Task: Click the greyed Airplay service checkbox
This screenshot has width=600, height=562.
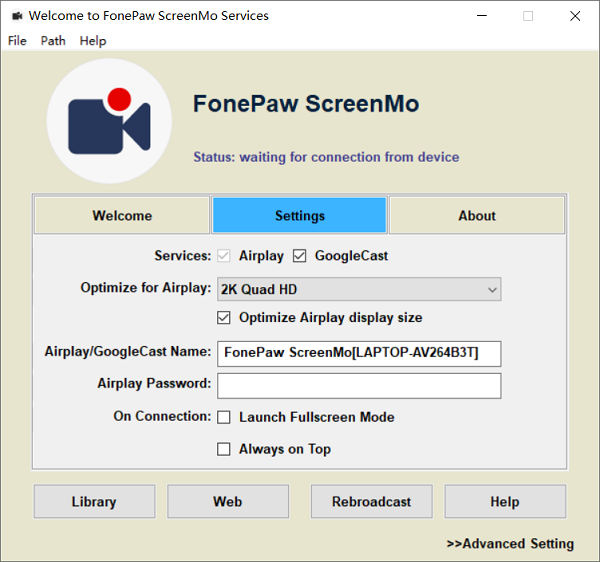Action: [224, 256]
